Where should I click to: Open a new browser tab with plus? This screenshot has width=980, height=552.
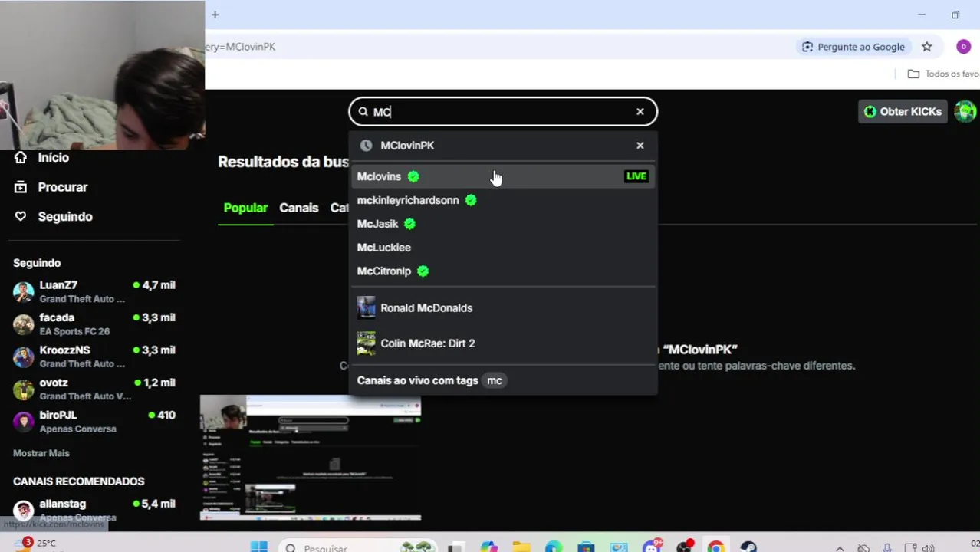tap(215, 15)
